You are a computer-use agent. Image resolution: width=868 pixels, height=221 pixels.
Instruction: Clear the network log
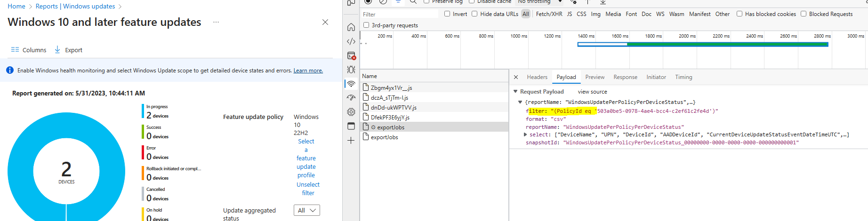(x=383, y=2)
